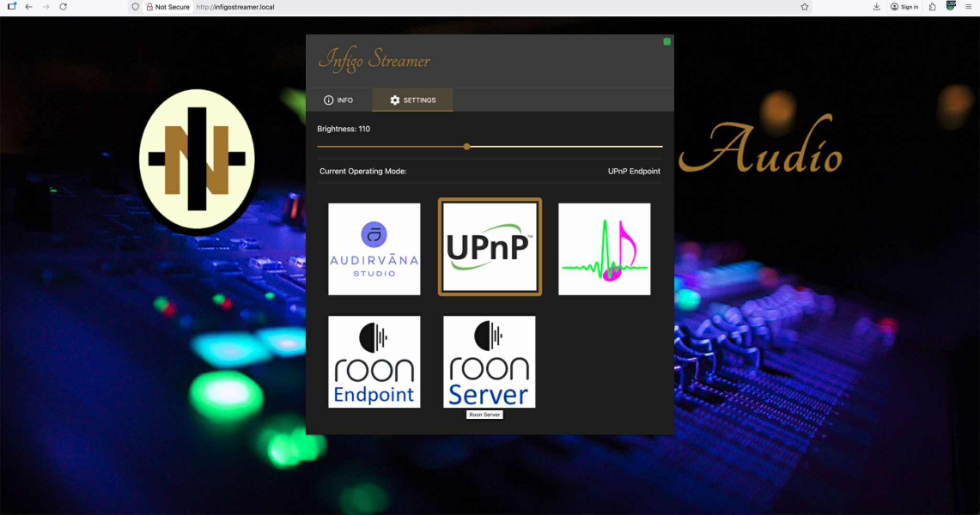Select the Audirvana Studio operating mode

click(x=374, y=249)
